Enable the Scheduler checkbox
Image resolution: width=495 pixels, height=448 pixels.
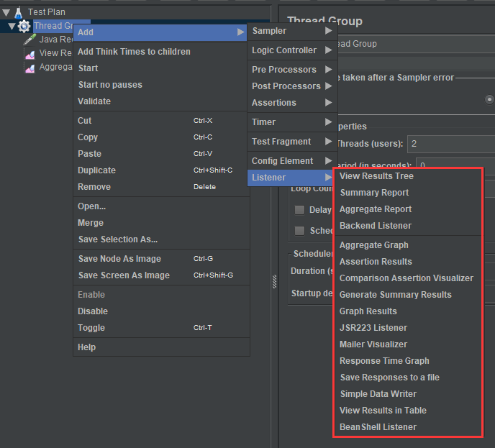pos(299,231)
